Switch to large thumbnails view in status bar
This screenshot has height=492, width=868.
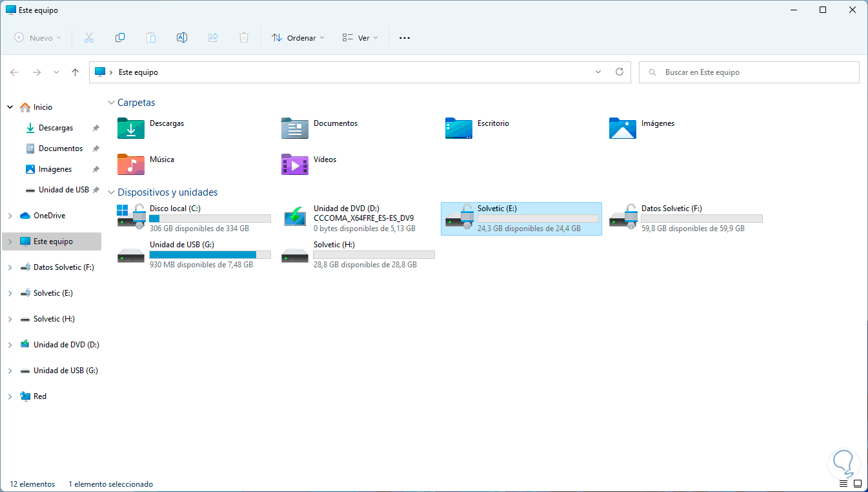(x=857, y=484)
